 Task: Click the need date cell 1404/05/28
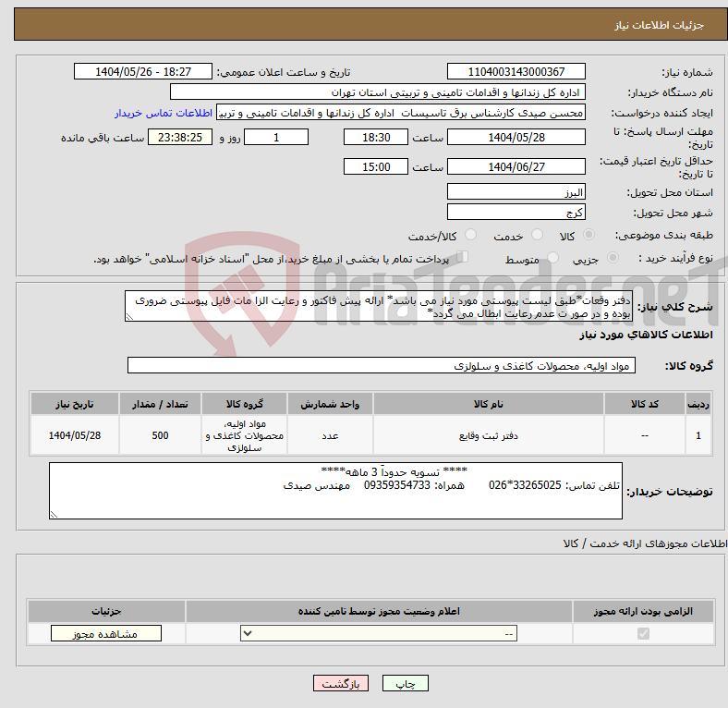tap(75, 435)
